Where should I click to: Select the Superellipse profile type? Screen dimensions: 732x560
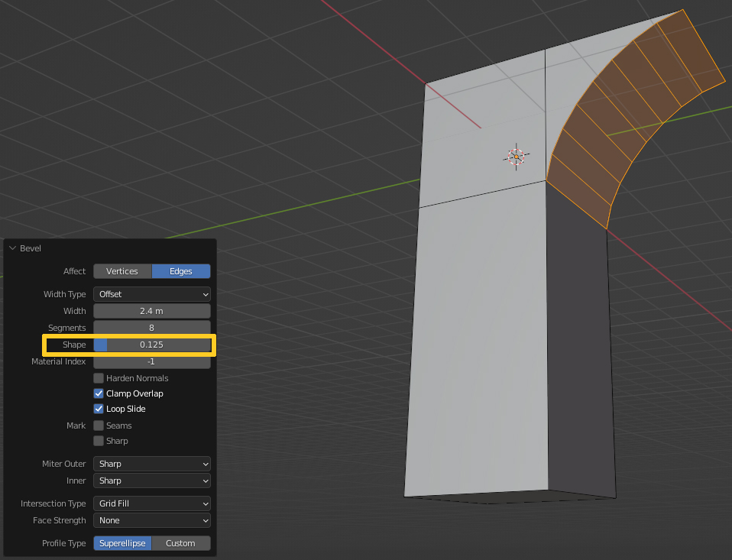pos(121,543)
